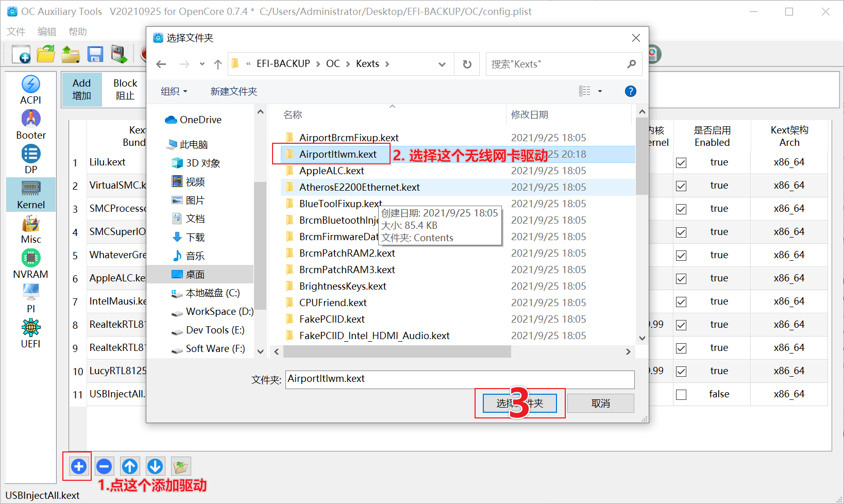844x504 pixels.
Task: Select AirportItlwm.kext folder
Action: tap(338, 154)
